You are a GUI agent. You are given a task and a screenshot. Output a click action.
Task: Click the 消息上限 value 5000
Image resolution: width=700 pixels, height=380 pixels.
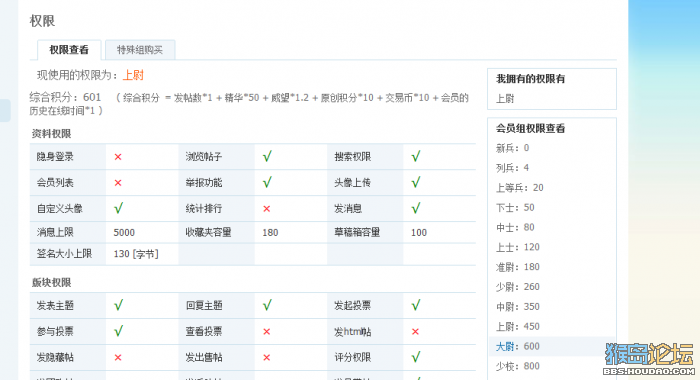[x=124, y=233]
